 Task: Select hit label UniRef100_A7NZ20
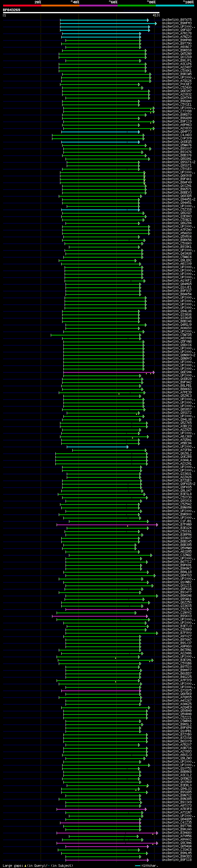click(177, 37)
